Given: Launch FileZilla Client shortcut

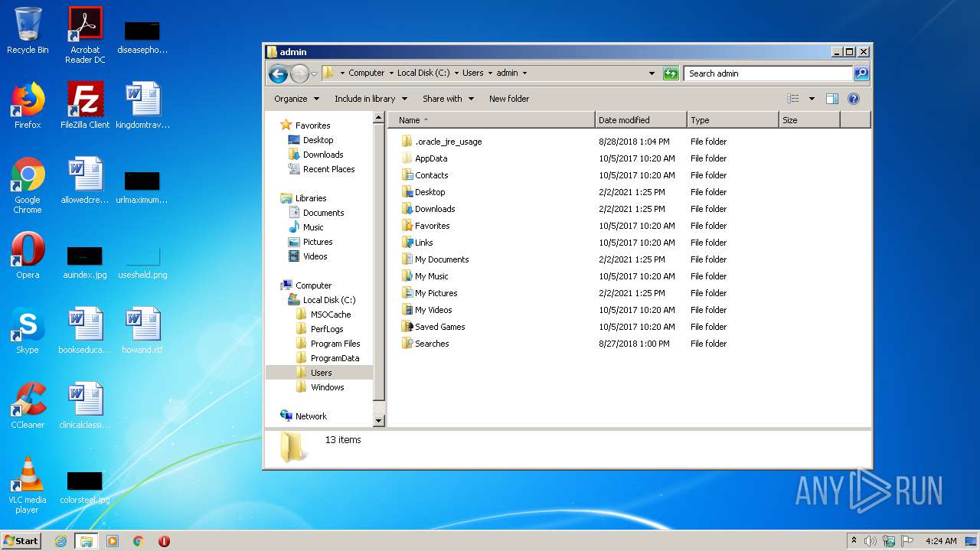Looking at the screenshot, I should [x=85, y=106].
